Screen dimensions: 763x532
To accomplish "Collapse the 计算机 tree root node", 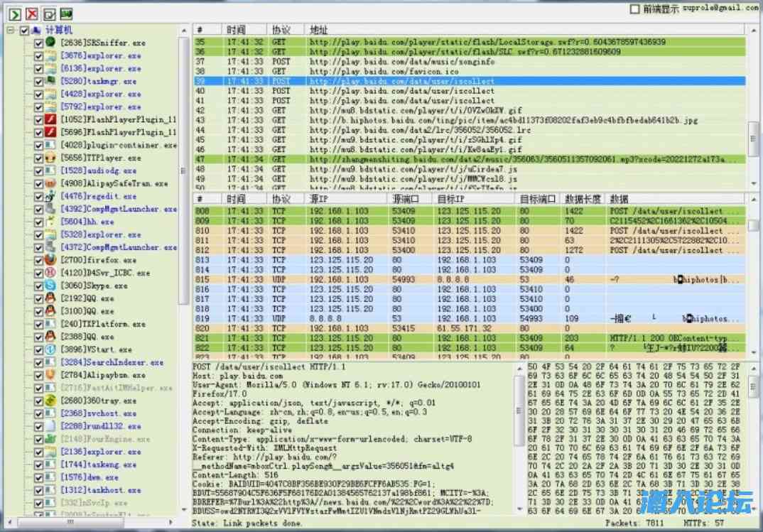I will click(x=11, y=31).
